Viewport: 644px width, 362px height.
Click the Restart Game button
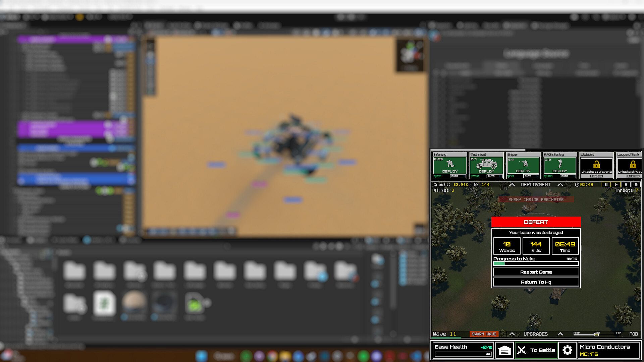coord(536,272)
